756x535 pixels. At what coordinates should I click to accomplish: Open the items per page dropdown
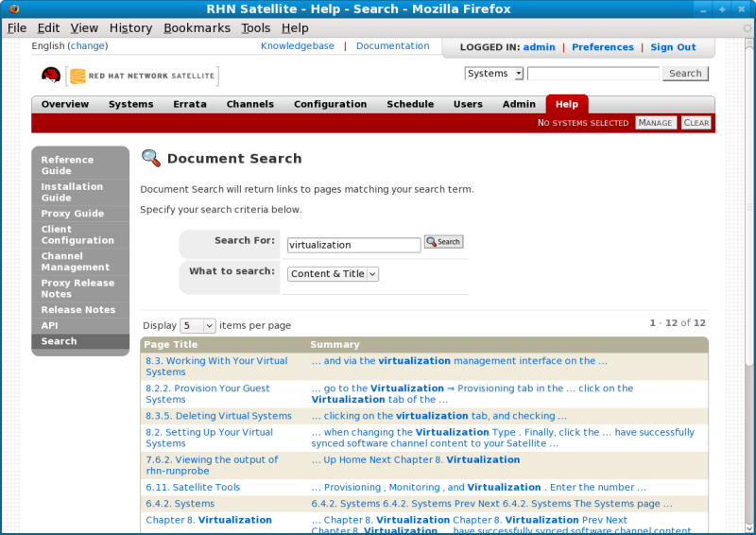[x=198, y=325]
